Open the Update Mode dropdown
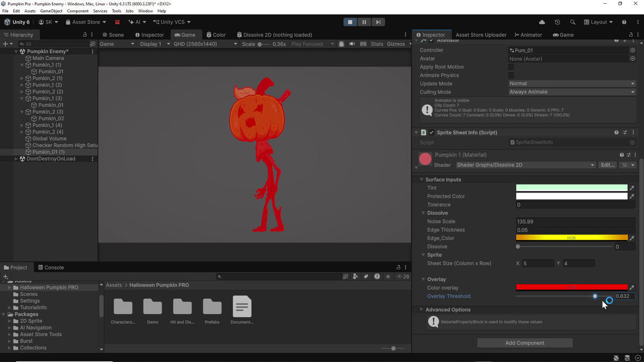The height and width of the screenshot is (362, 644). tap(572, 84)
